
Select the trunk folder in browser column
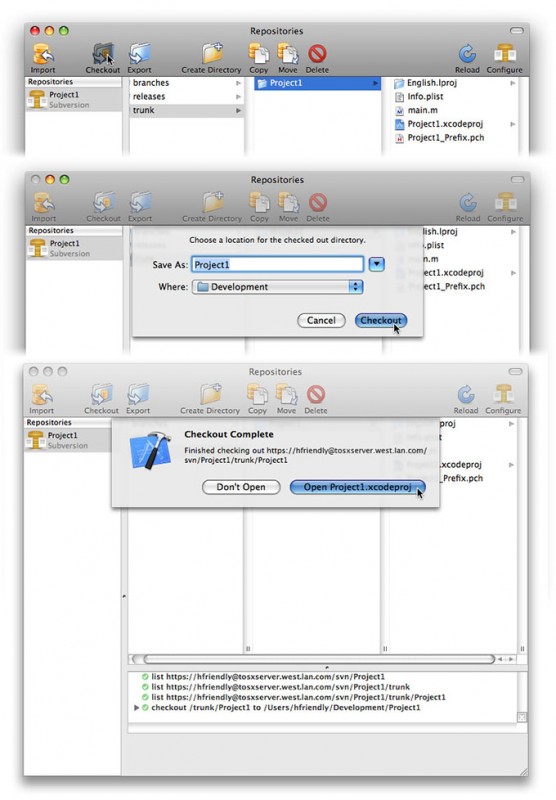pyautogui.click(x=187, y=110)
